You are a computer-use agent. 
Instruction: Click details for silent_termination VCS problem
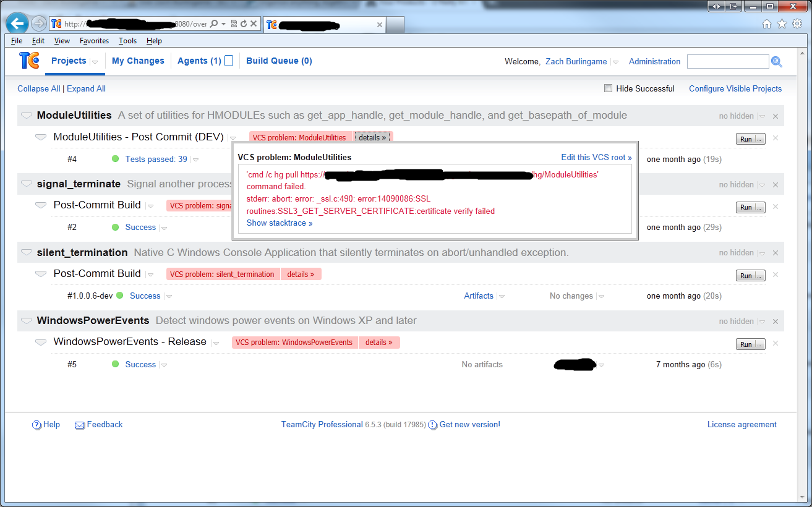(301, 274)
